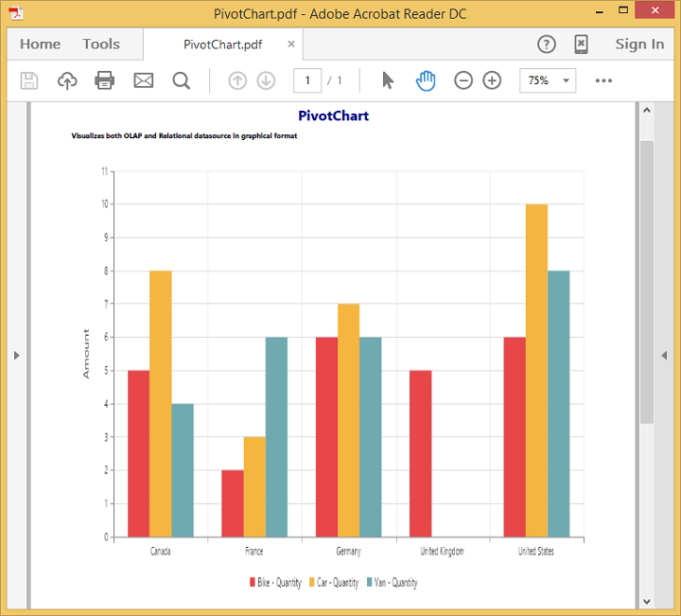Go to previous page arrow
This screenshot has height=616, width=681.
pyautogui.click(x=237, y=81)
